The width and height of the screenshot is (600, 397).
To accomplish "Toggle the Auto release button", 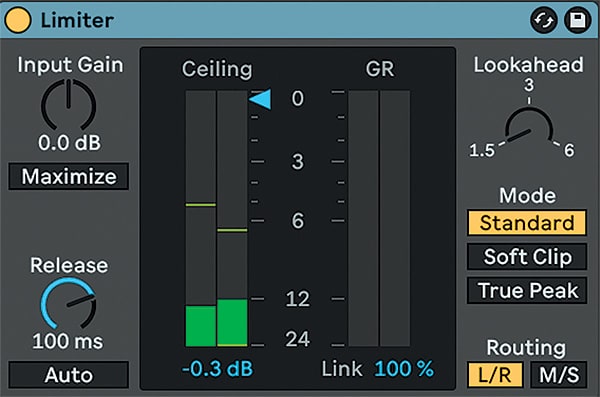I will 68,375.
